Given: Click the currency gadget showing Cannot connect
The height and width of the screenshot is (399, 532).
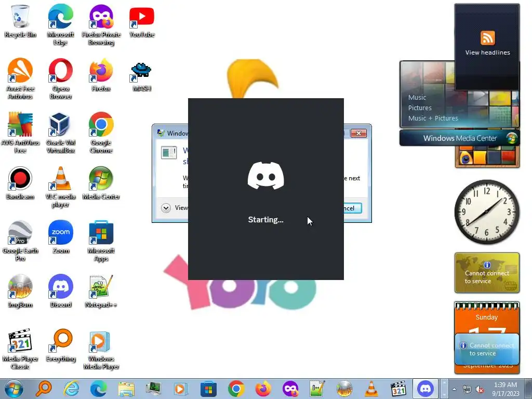Looking at the screenshot, I should click(x=487, y=272).
